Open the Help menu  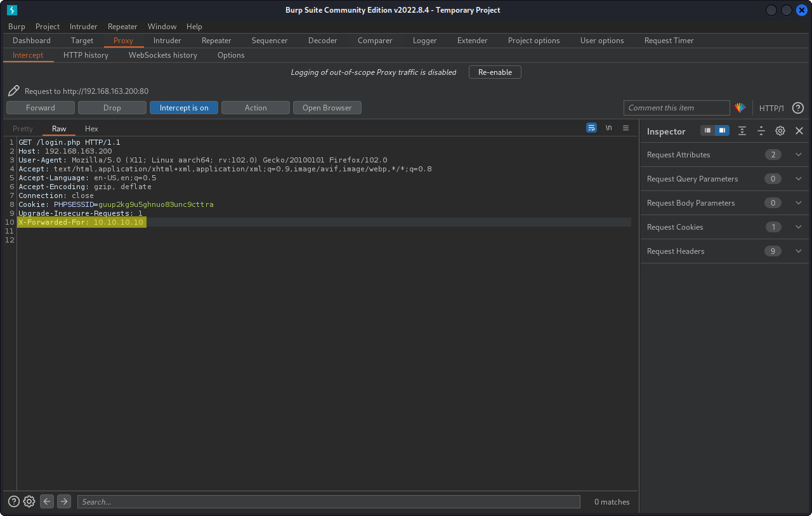click(194, 27)
